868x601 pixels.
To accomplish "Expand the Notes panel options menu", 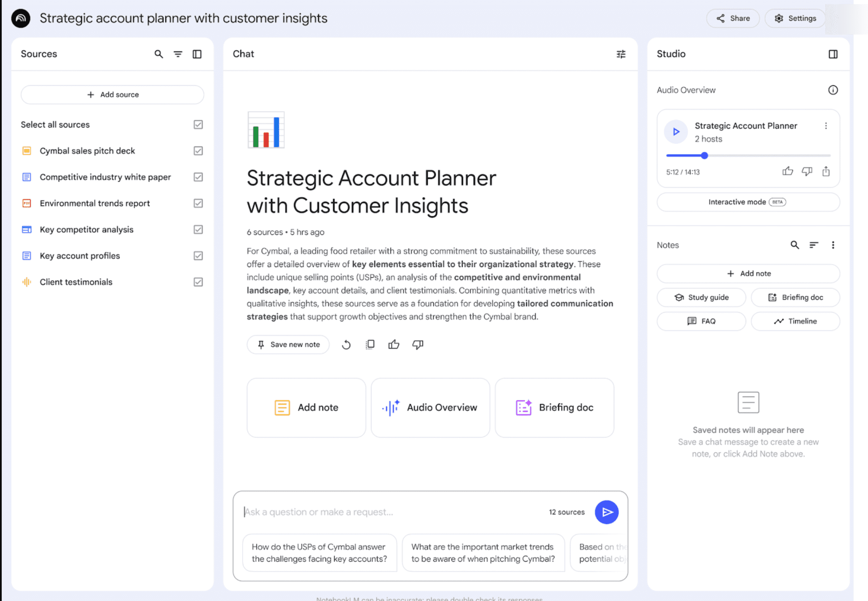I will click(834, 245).
